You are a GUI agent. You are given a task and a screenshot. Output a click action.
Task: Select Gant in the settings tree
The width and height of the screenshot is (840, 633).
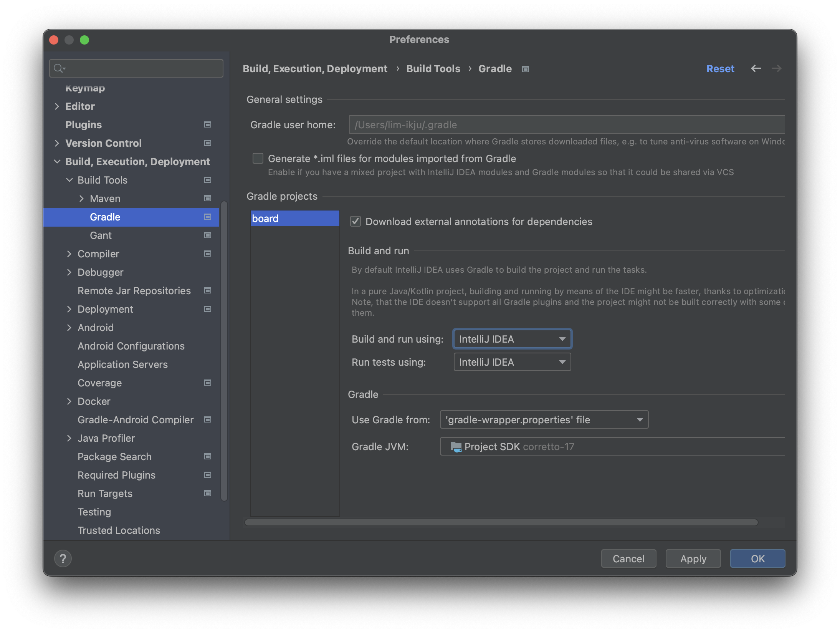tap(101, 235)
